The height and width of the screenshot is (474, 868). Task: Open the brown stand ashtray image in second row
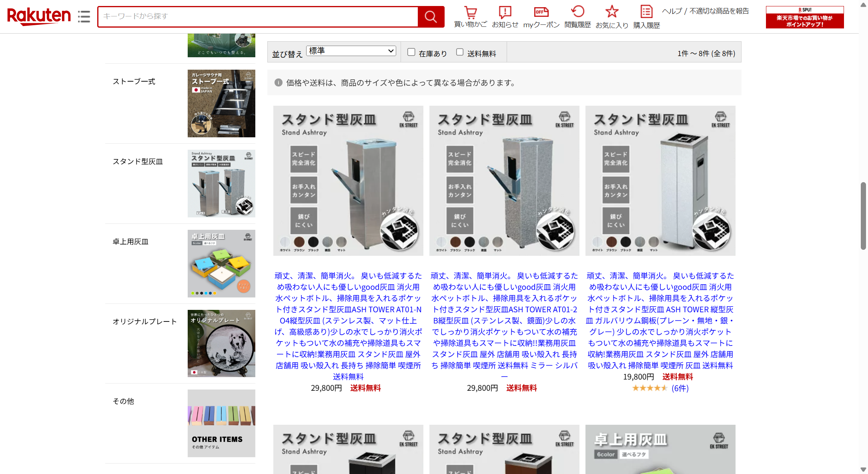tap(504, 449)
